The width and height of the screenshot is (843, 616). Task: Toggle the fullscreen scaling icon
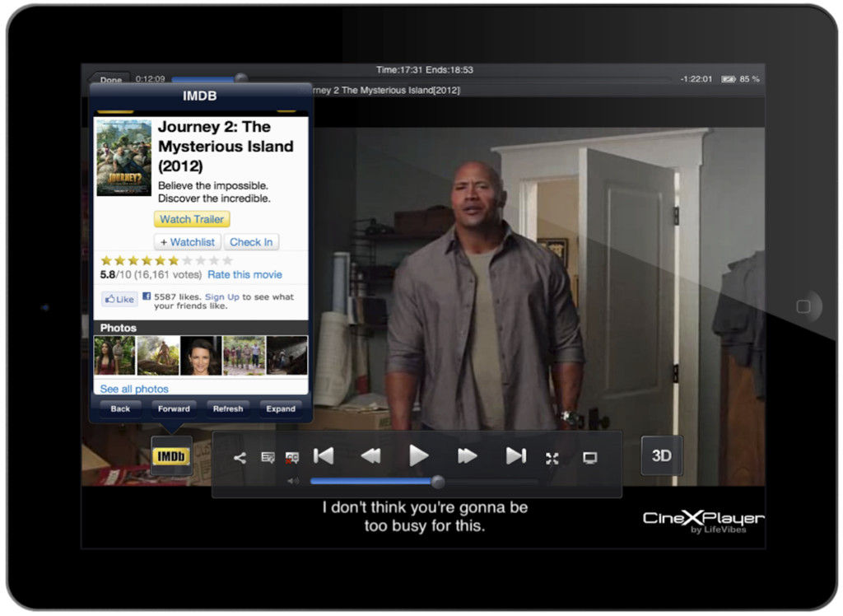tap(552, 459)
